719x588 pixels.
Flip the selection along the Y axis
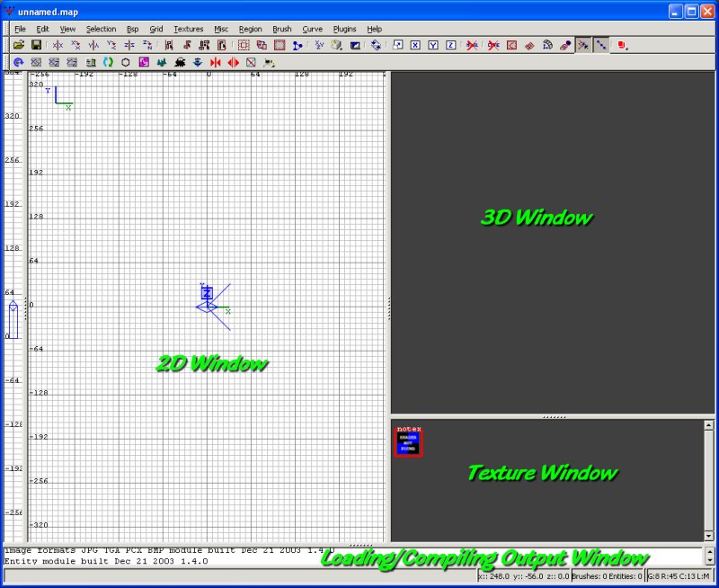93,45
